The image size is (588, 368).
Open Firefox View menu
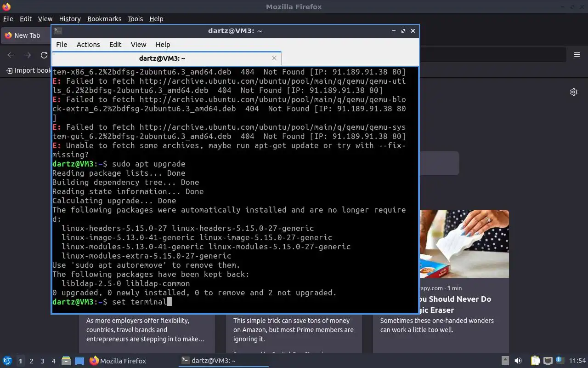(x=45, y=19)
